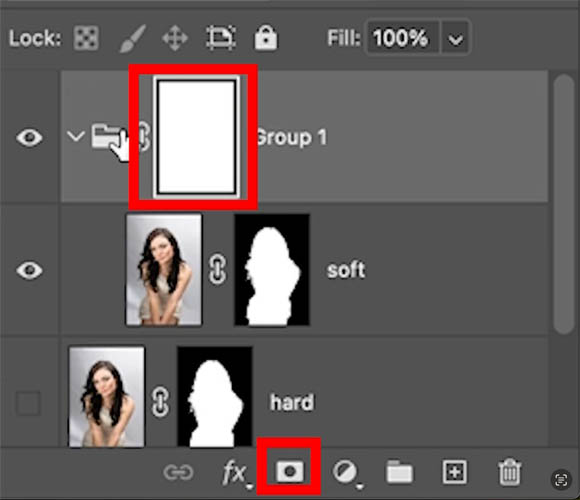This screenshot has width=580, height=500.
Task: Select the Group 1 white mask thumbnail
Action: tap(196, 137)
